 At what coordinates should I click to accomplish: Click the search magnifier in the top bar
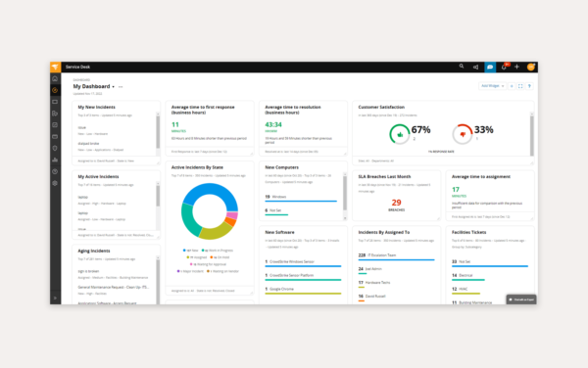tap(462, 67)
